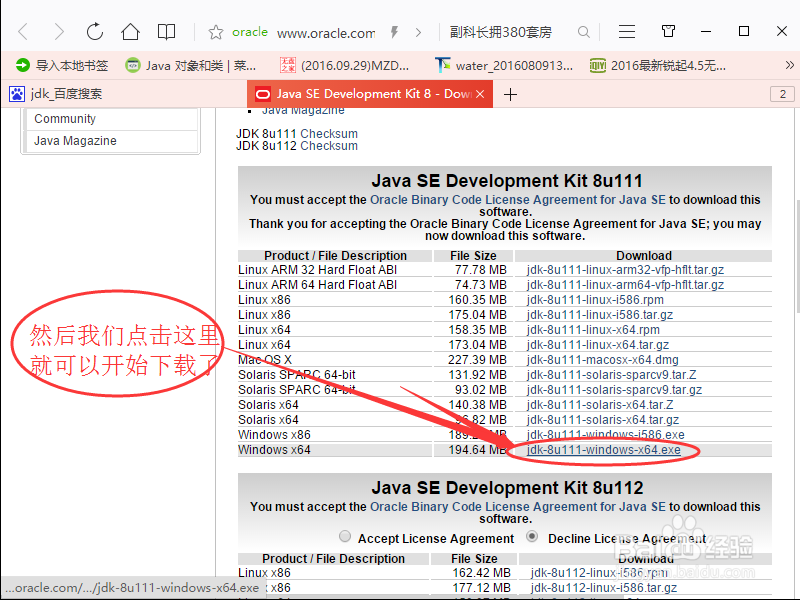Click the address bar URL www.oracle.com

[326, 33]
